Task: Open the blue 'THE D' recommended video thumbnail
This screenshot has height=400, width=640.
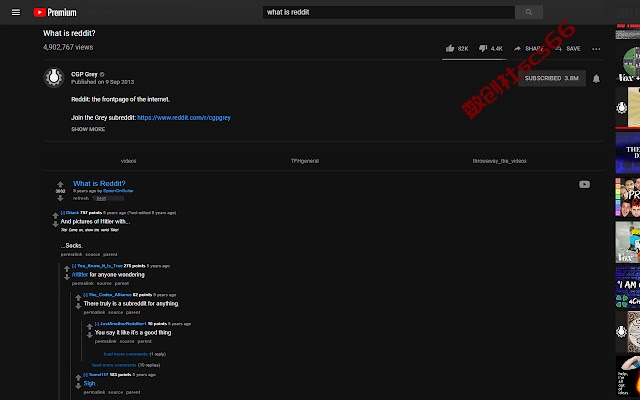Action: [628, 153]
